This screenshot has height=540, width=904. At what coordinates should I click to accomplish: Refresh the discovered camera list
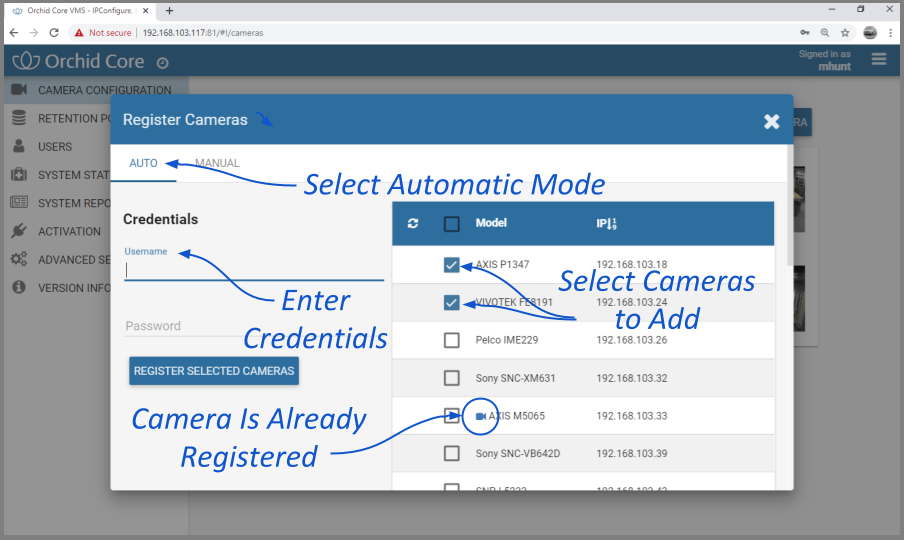pyautogui.click(x=413, y=224)
